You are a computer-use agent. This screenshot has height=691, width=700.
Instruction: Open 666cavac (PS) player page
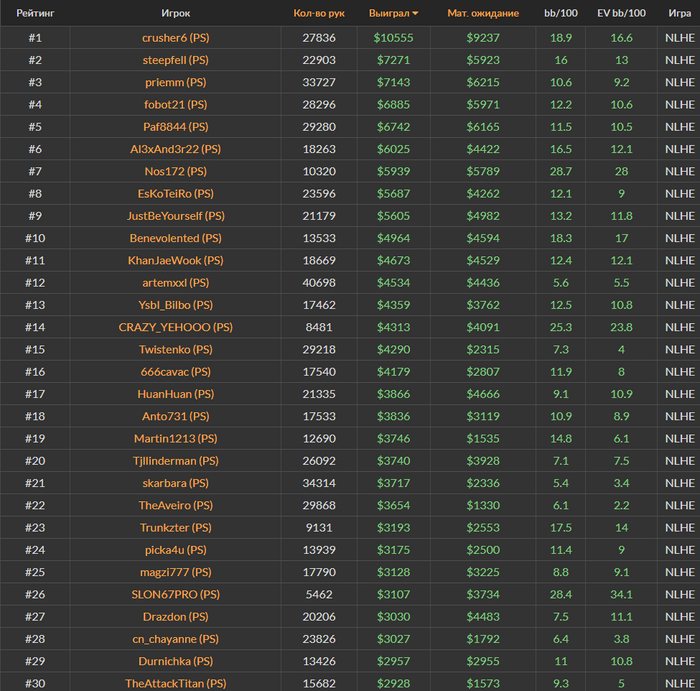(x=175, y=372)
